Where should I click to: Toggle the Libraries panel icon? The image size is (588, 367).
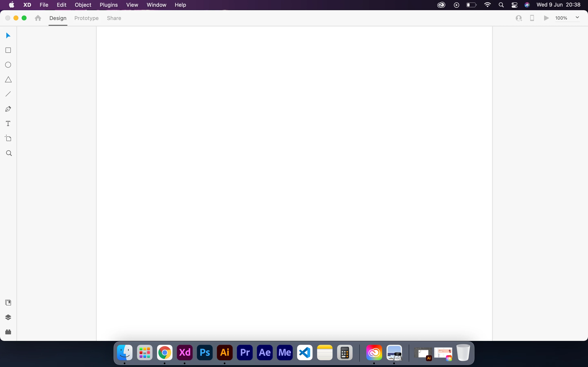coord(8,302)
